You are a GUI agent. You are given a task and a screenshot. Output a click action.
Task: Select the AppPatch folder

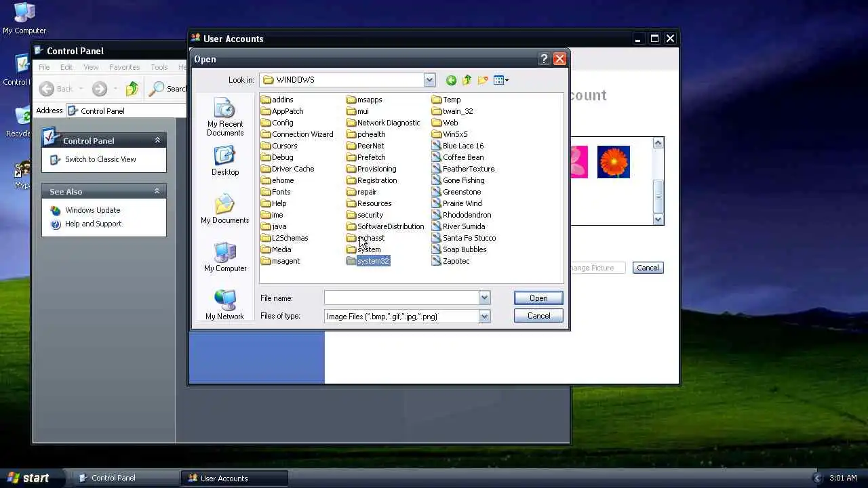click(282, 111)
